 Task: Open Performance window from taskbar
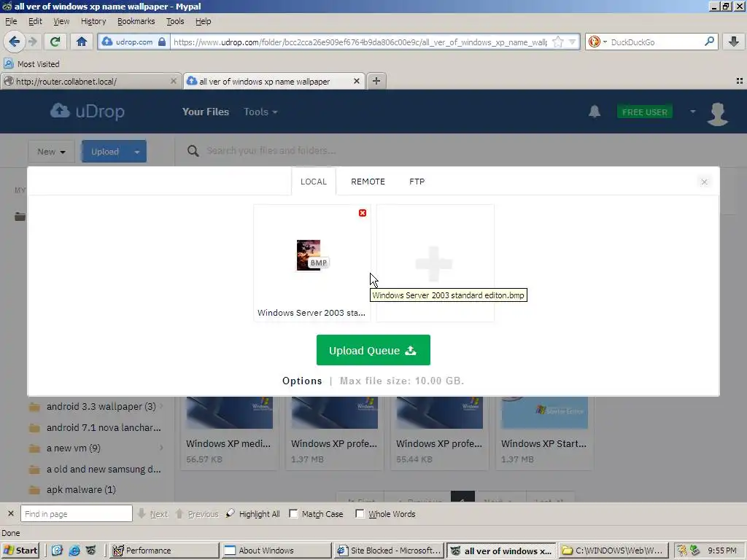pyautogui.click(x=164, y=551)
